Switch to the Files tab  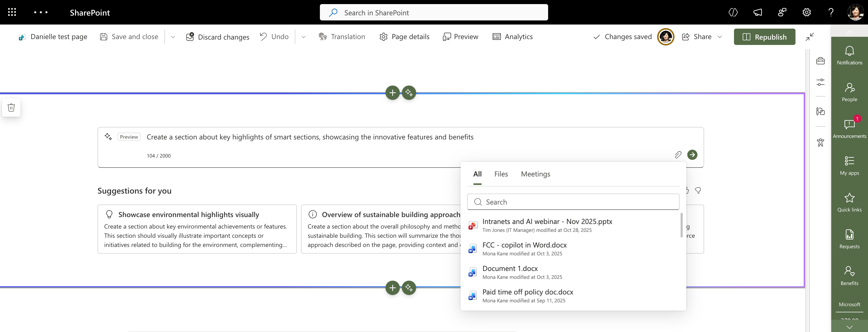tap(501, 174)
